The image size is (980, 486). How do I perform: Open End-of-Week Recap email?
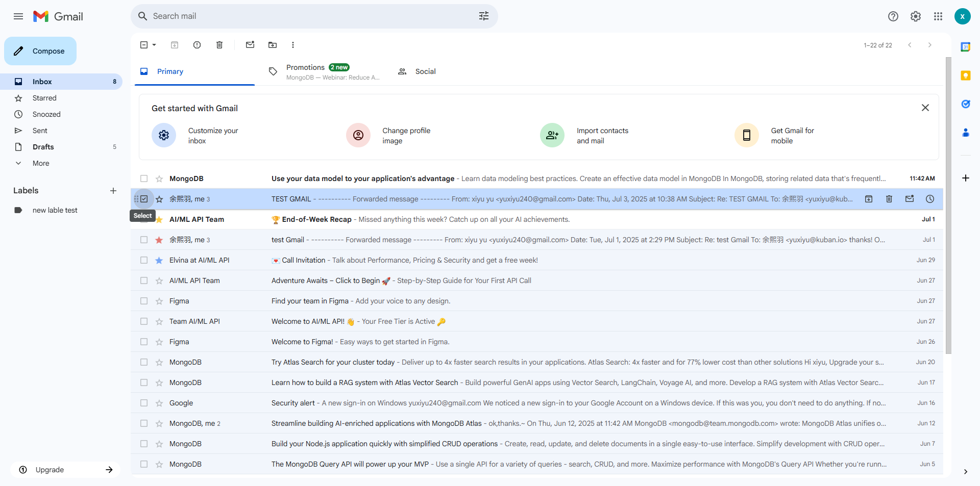(537, 219)
